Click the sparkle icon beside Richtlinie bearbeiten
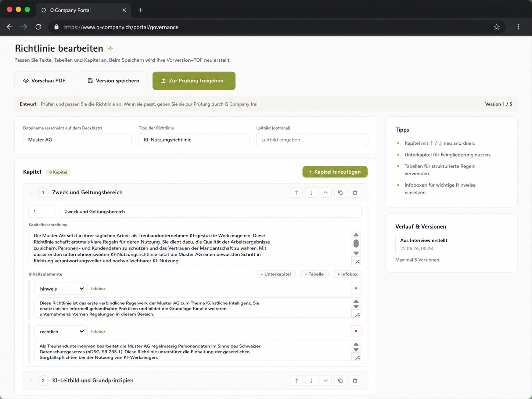The image size is (532, 399). (x=111, y=48)
